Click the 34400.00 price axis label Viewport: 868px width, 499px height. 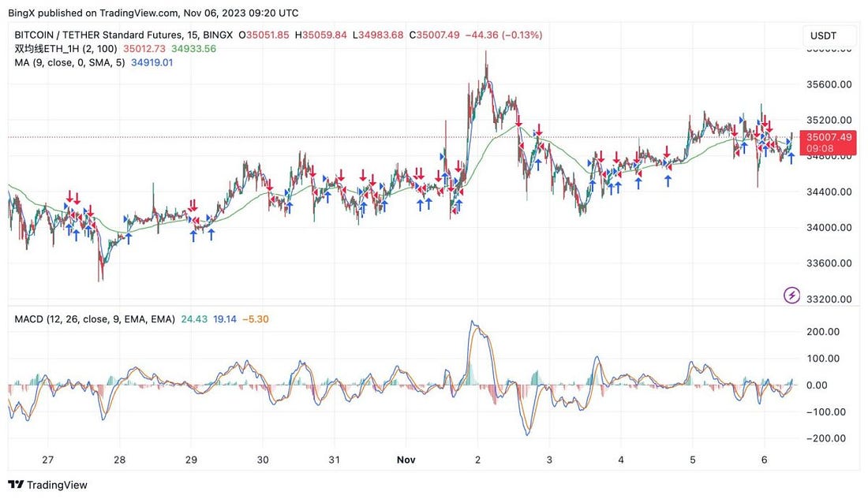tap(829, 192)
